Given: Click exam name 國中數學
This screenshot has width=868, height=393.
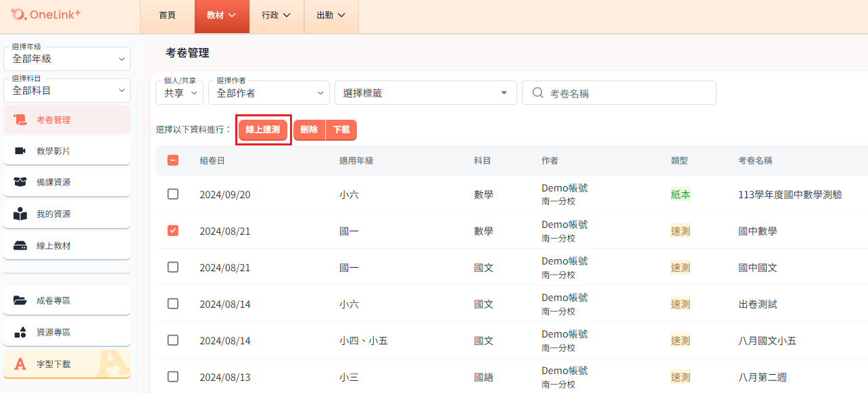Looking at the screenshot, I should click(758, 231).
